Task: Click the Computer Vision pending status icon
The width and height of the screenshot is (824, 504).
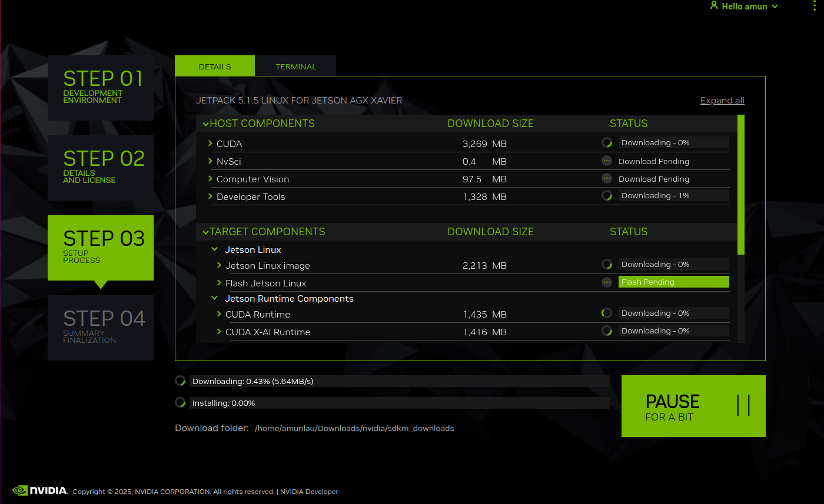Action: click(607, 178)
